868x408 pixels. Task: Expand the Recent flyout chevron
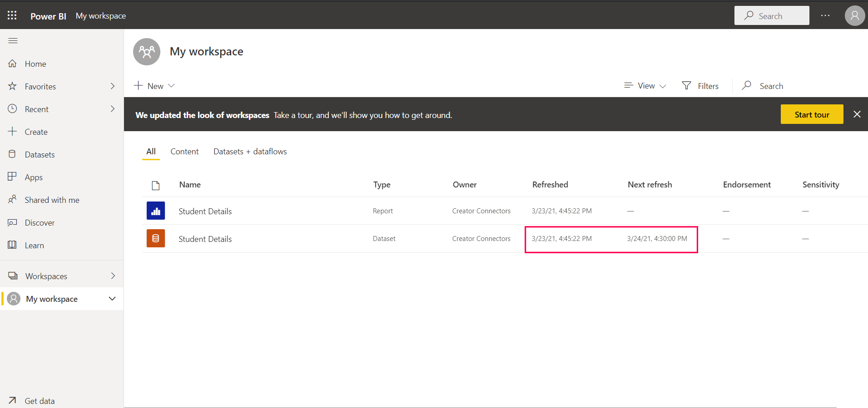[x=113, y=109]
